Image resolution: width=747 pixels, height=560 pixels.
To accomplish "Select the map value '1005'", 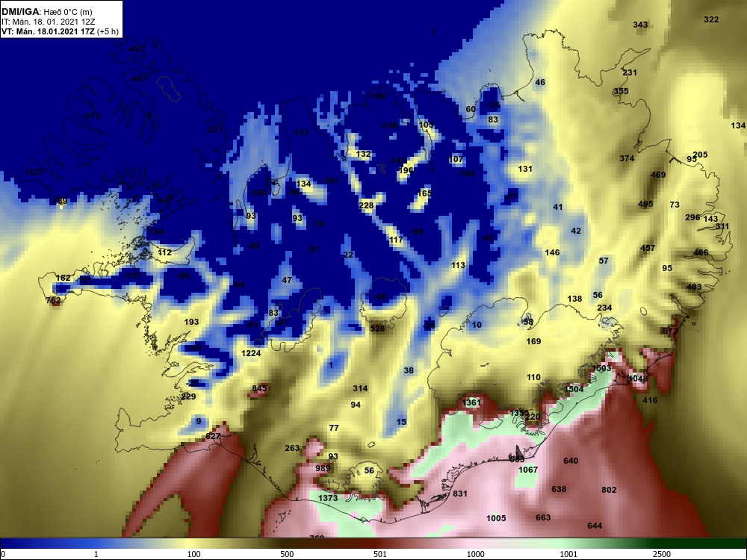I will (x=496, y=519).
